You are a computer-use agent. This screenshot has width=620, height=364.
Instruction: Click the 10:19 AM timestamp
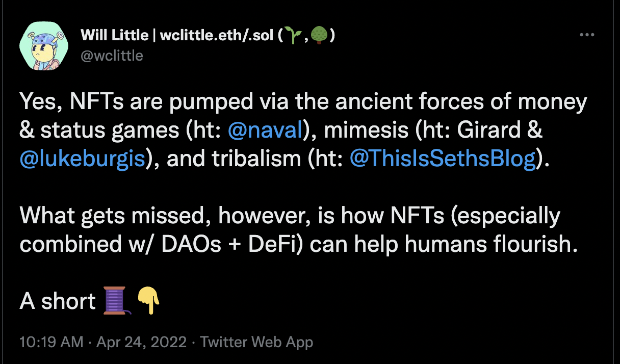coord(51,342)
